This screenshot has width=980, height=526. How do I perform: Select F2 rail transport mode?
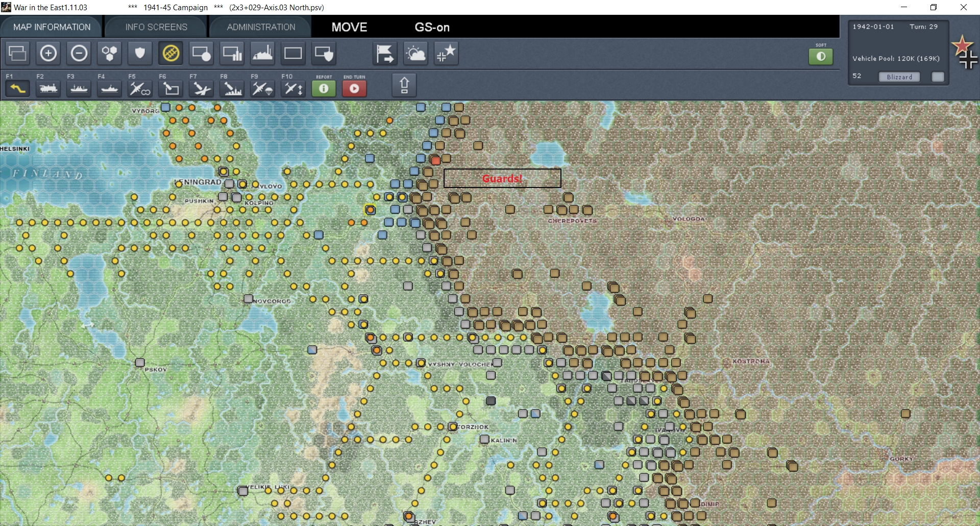pos(48,88)
